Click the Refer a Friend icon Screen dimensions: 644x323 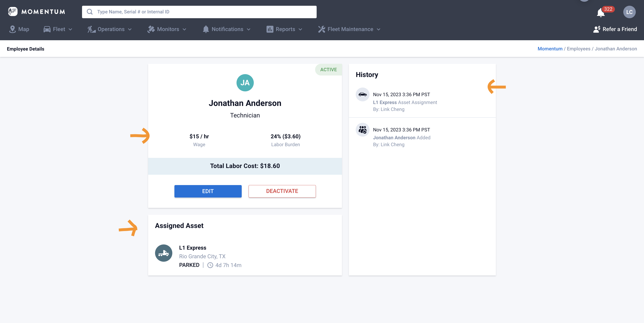596,29
